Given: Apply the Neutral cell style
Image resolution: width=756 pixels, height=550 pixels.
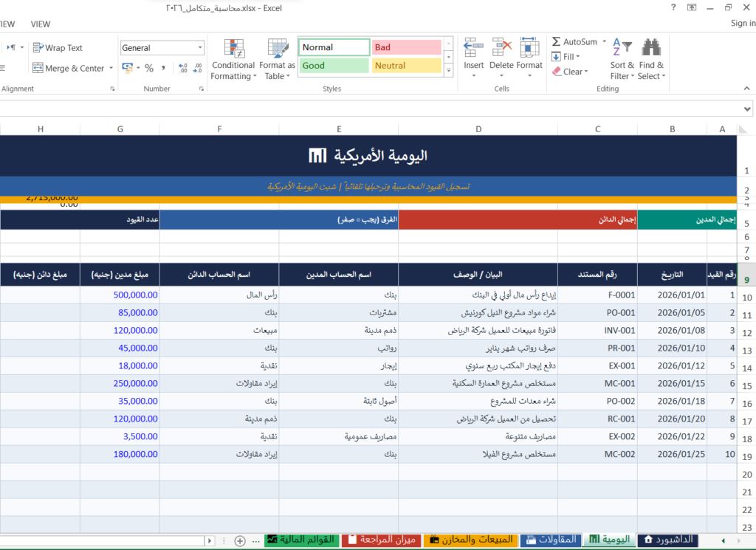Looking at the screenshot, I should click(407, 66).
